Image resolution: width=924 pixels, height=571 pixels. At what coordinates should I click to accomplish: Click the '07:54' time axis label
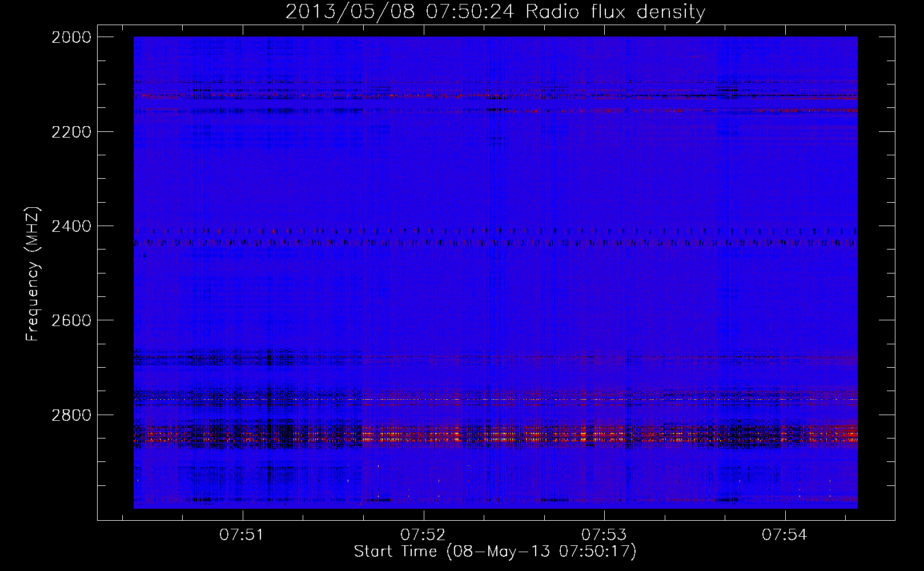click(785, 535)
